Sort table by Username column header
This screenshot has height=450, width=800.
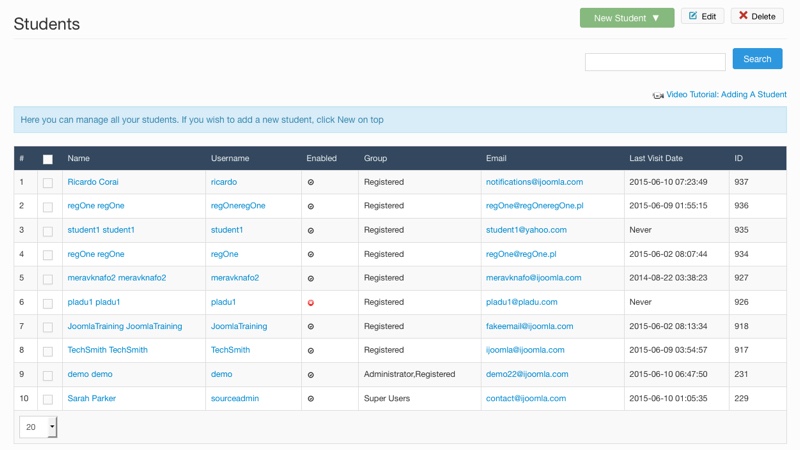pyautogui.click(x=230, y=158)
